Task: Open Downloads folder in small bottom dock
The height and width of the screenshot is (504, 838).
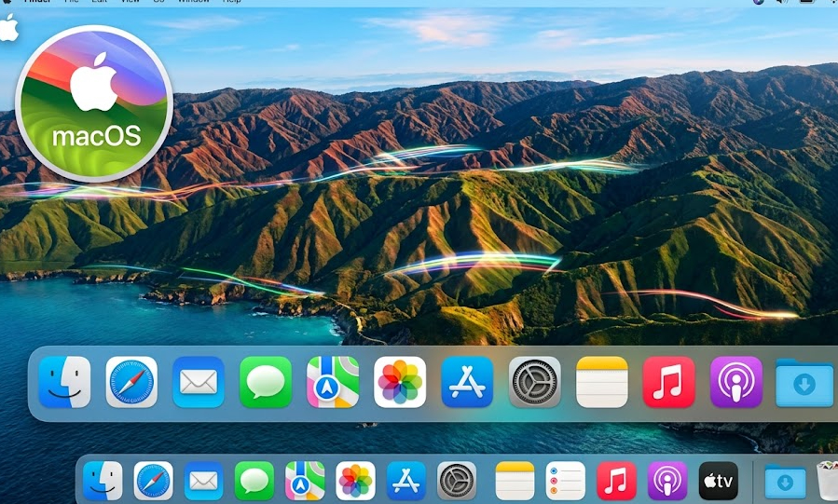Action: pos(785,483)
